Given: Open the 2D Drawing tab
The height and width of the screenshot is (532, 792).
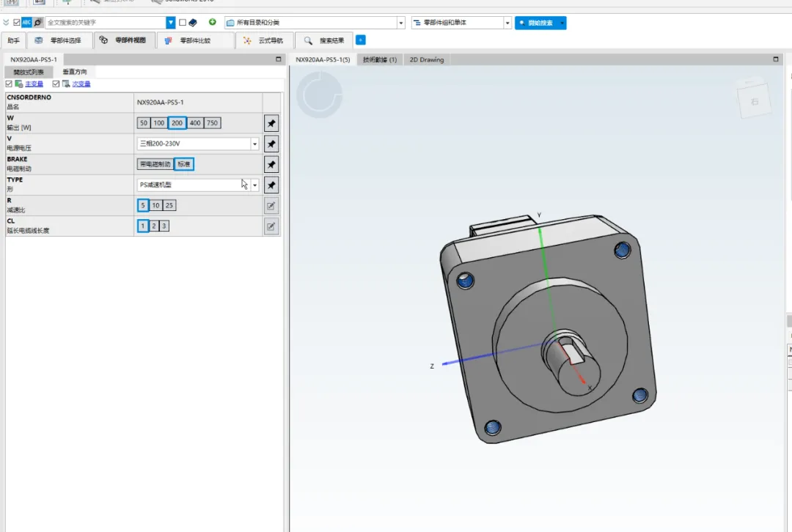Looking at the screenshot, I should pos(427,59).
